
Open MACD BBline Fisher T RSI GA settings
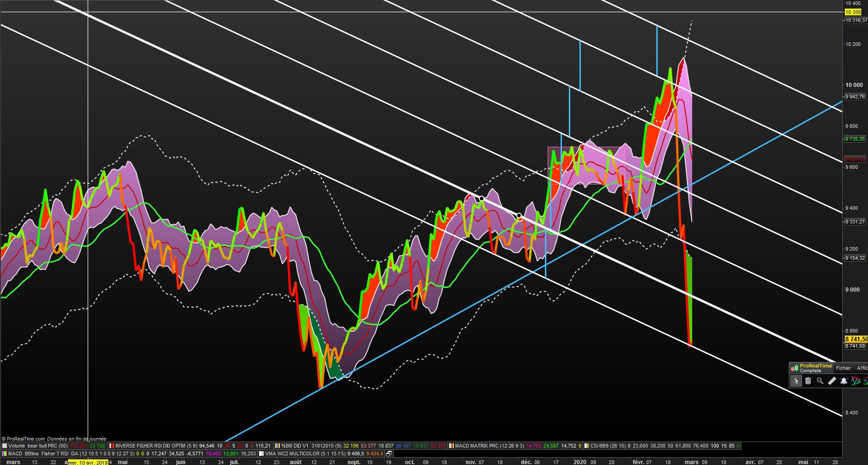point(71,454)
